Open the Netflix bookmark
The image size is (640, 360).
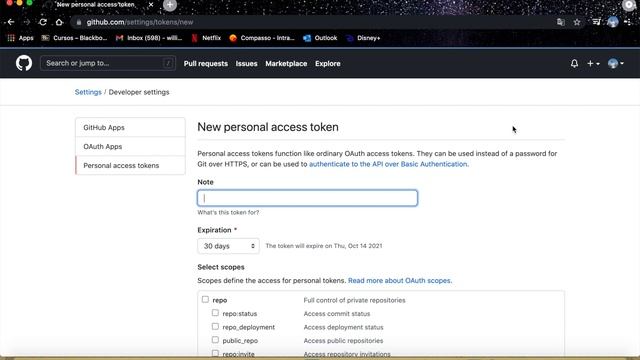tap(206, 38)
